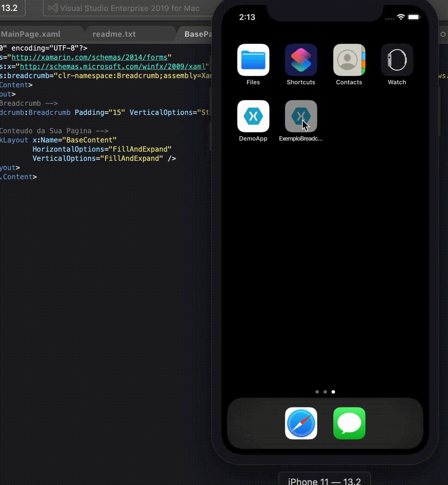
Task: Open the Files app on the simulator
Action: tap(253, 60)
